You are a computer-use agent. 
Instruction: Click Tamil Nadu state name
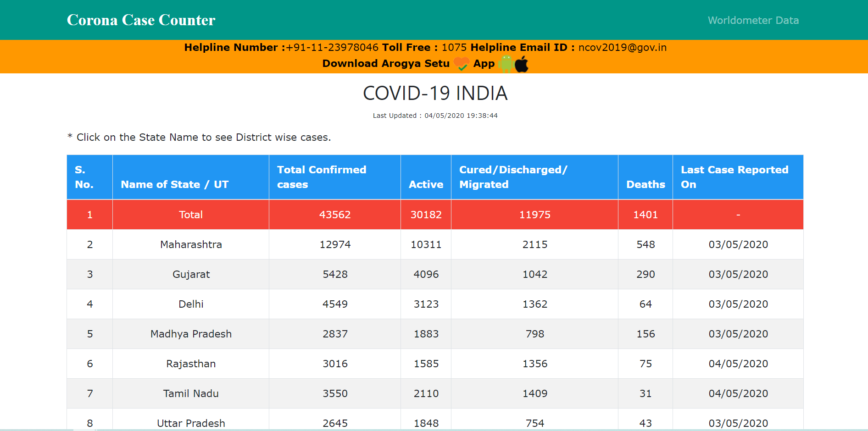191,393
